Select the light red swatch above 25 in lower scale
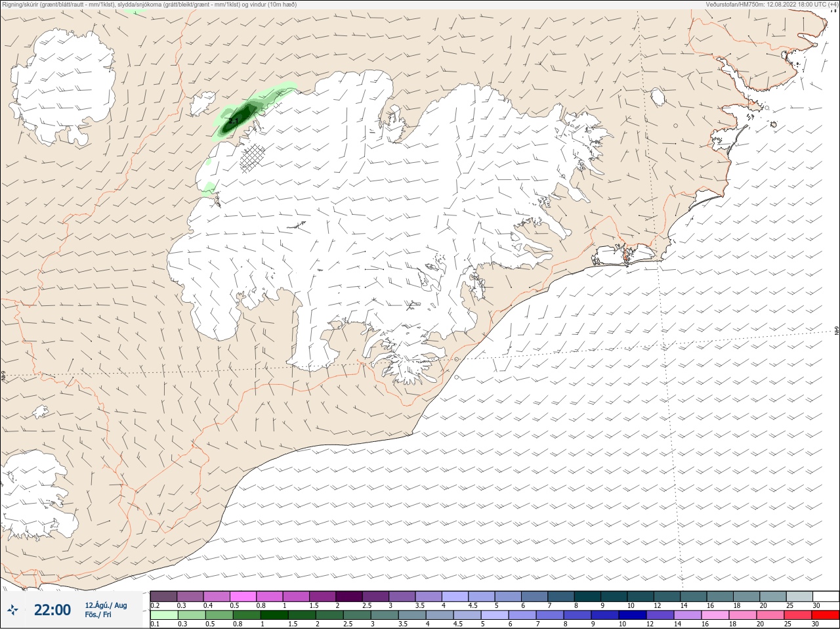The width and height of the screenshot is (840, 629). coord(798,615)
